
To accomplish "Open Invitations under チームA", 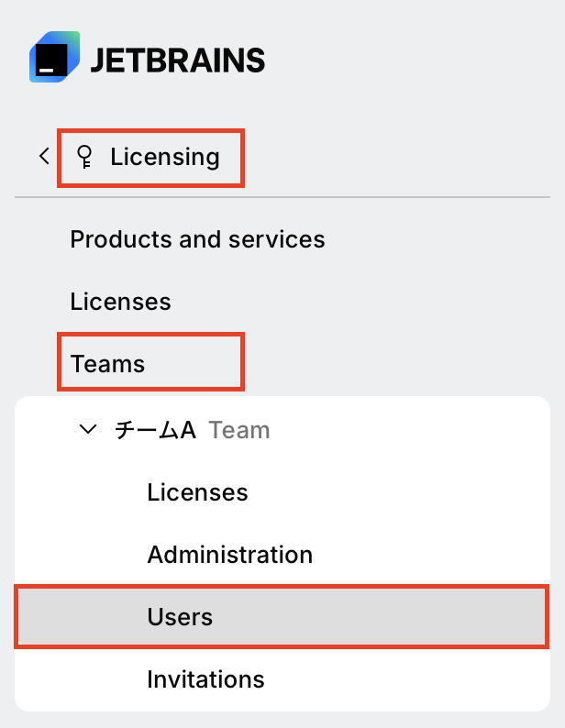I will click(x=205, y=679).
